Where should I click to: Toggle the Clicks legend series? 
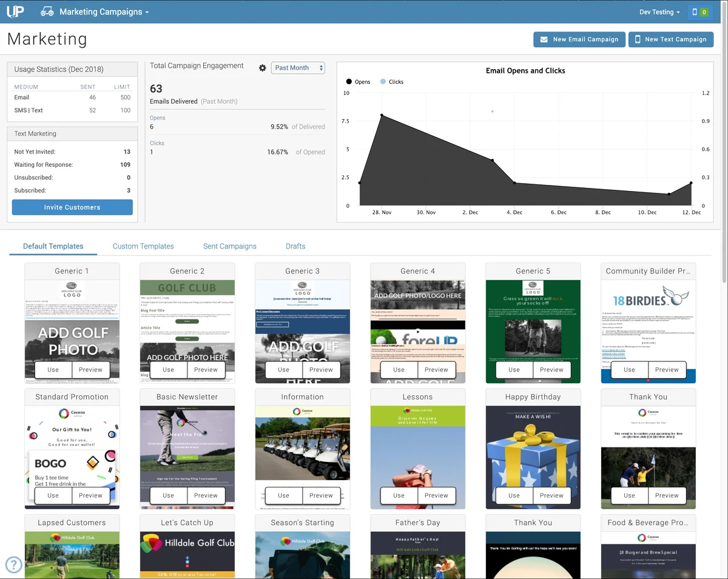(392, 82)
